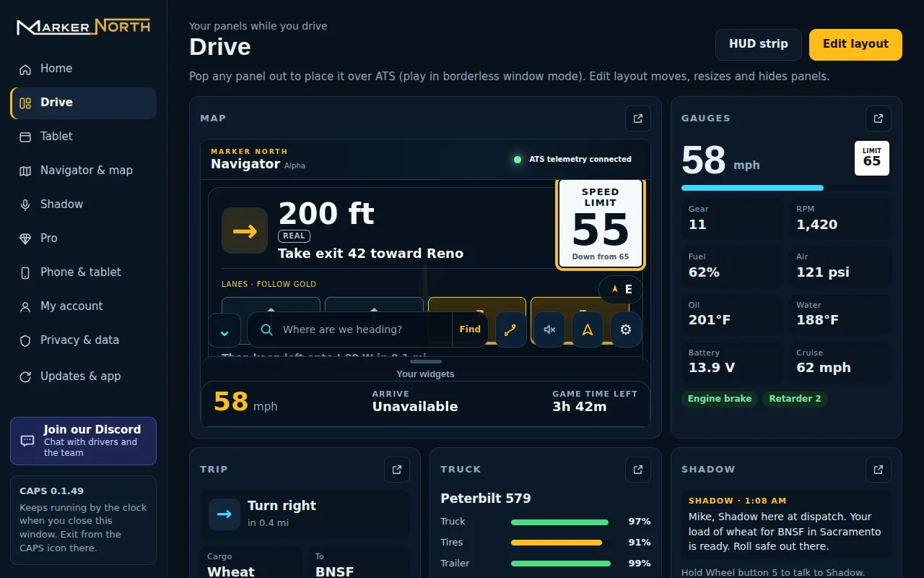
Task: Click the Tires condition bar
Action: 562,543
